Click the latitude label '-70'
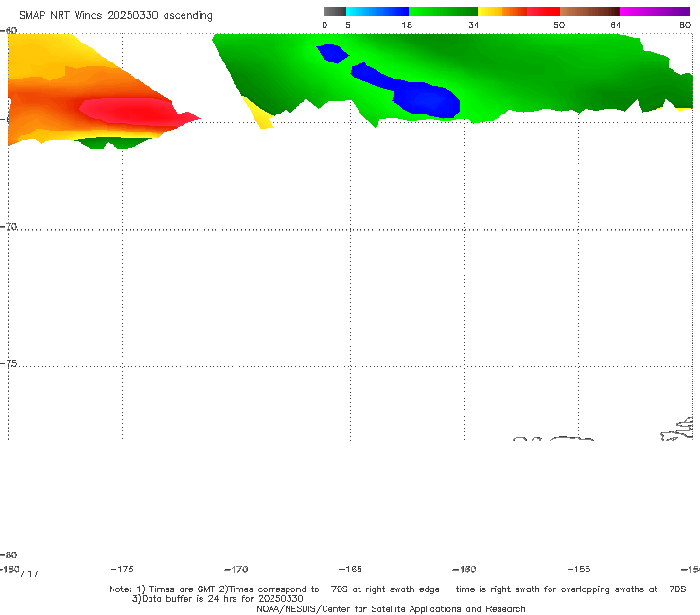 9,227
